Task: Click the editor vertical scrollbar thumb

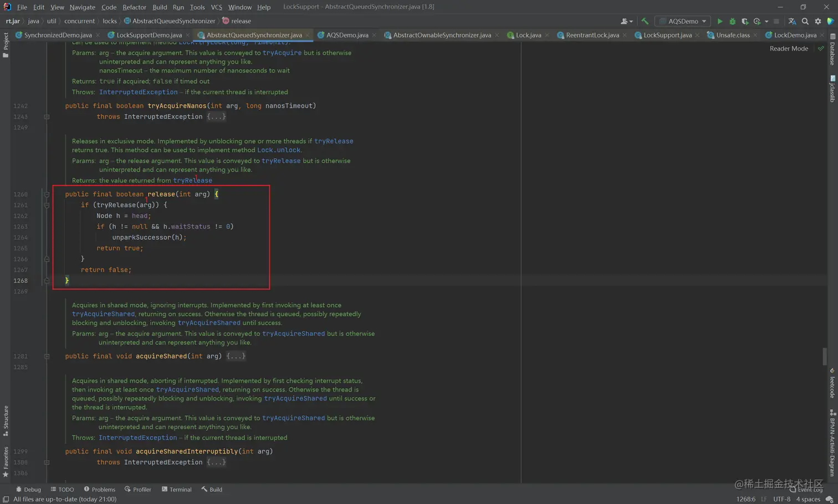Action: point(825,356)
